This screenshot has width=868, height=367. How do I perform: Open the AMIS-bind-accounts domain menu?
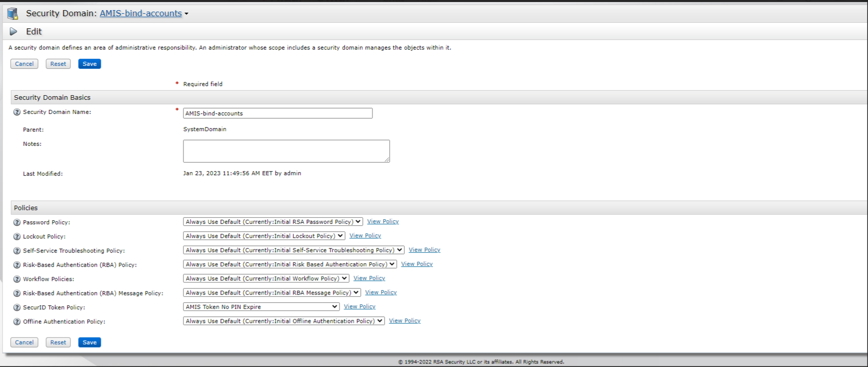point(144,14)
